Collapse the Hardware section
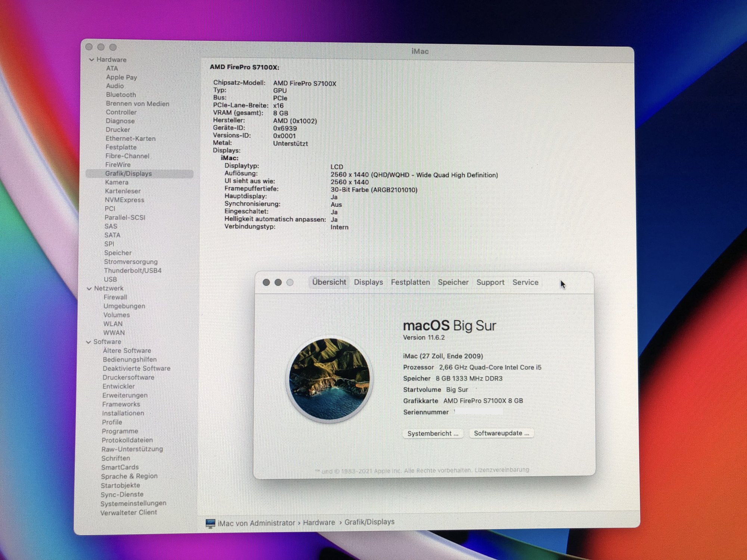 (x=92, y=60)
